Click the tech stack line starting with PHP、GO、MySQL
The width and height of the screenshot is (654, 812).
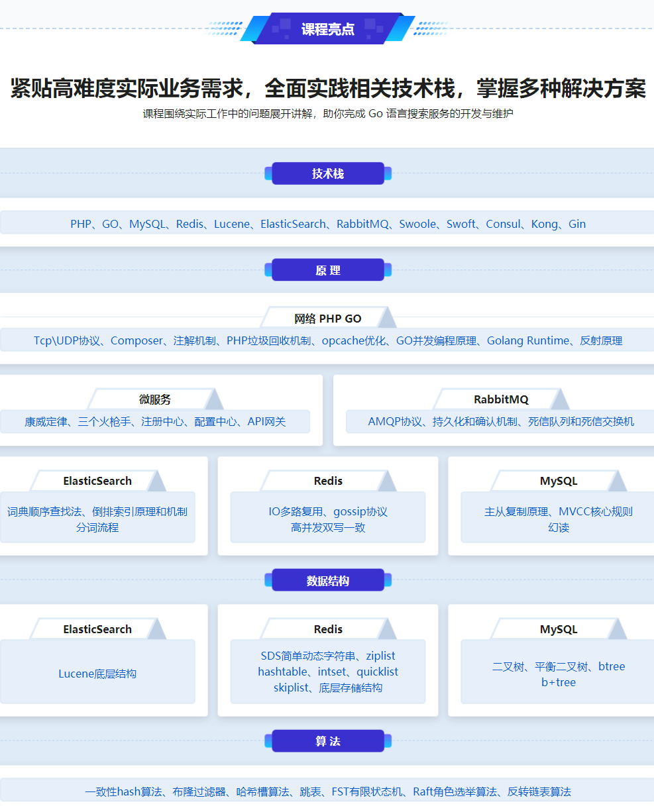(x=328, y=224)
